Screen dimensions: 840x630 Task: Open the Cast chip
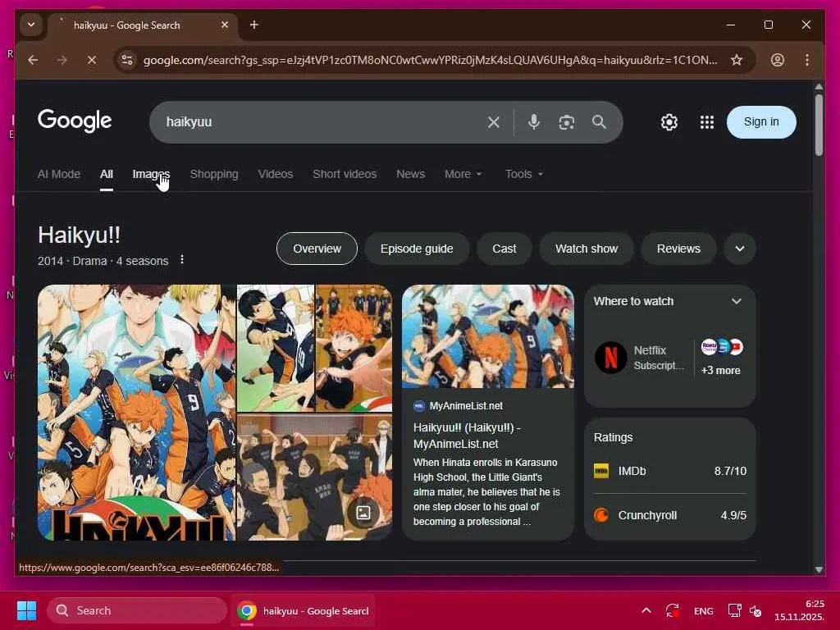coord(504,249)
